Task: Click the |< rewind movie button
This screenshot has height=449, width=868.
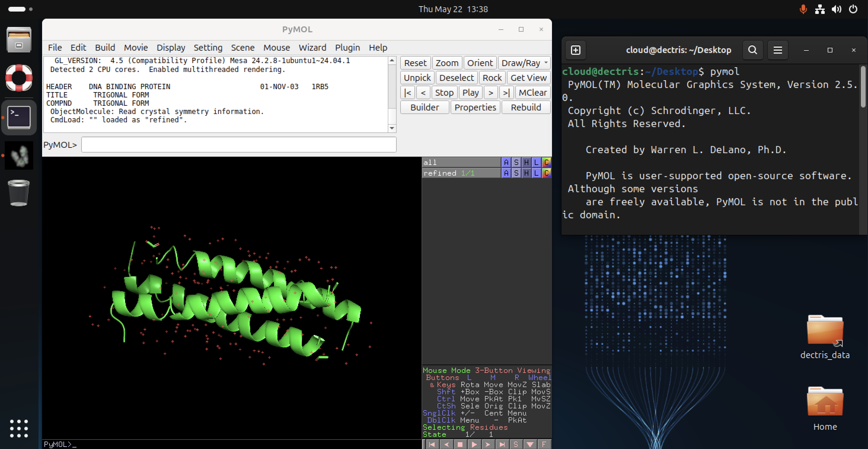Action: click(407, 93)
